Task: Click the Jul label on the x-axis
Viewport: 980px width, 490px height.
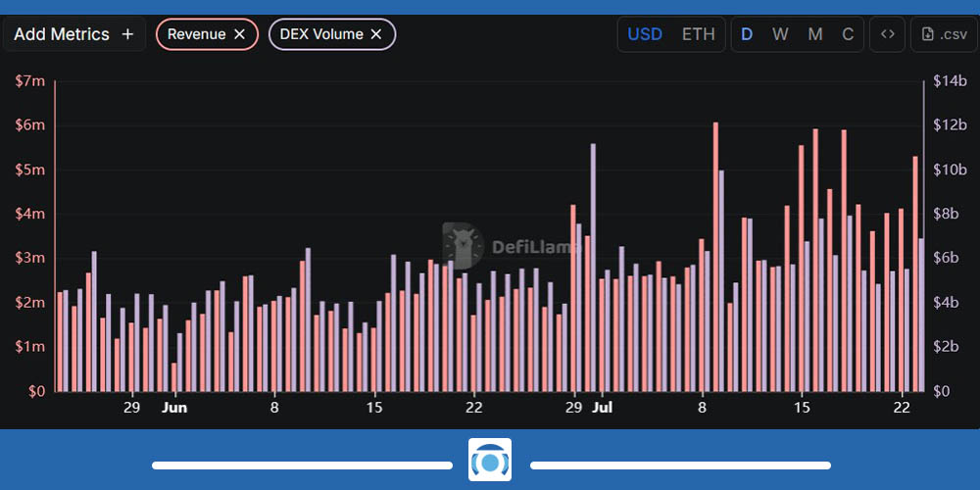Action: point(603,407)
